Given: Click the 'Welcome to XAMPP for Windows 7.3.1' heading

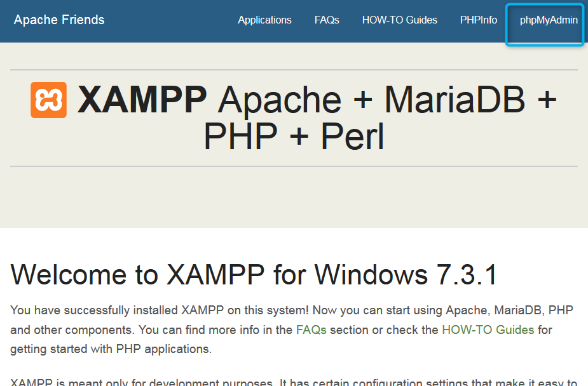Looking at the screenshot, I should pyautogui.click(x=254, y=275).
